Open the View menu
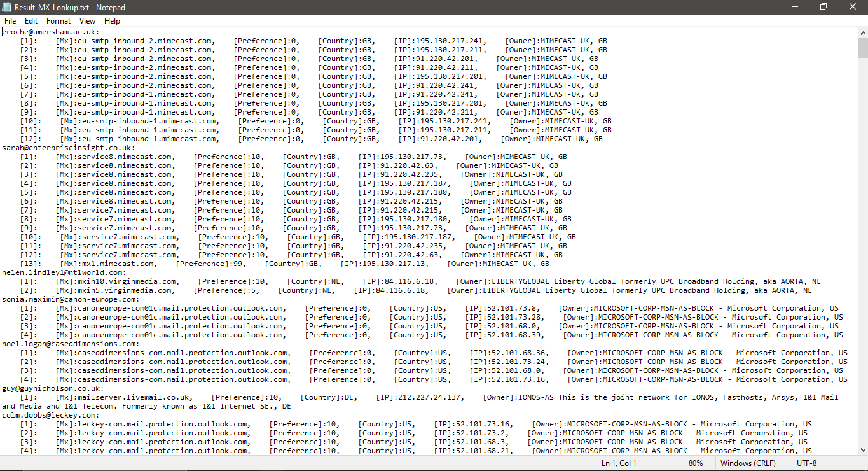 click(x=88, y=21)
